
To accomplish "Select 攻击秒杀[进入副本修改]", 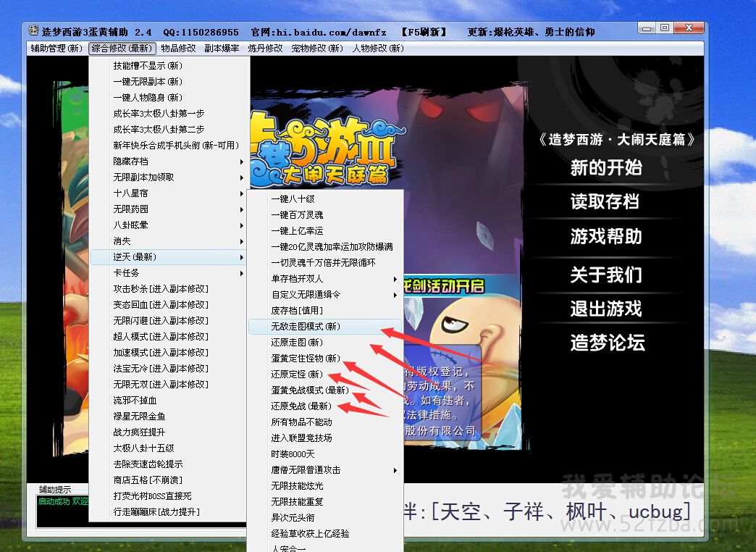I will pos(168,288).
